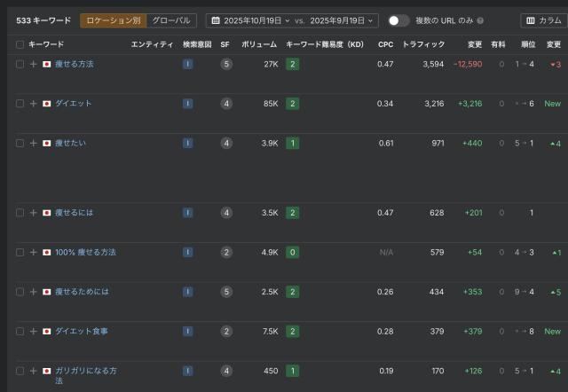This screenshot has width=568, height=392.
Task: Click KD badge 2 for 痩せるためには
Action: point(292,292)
